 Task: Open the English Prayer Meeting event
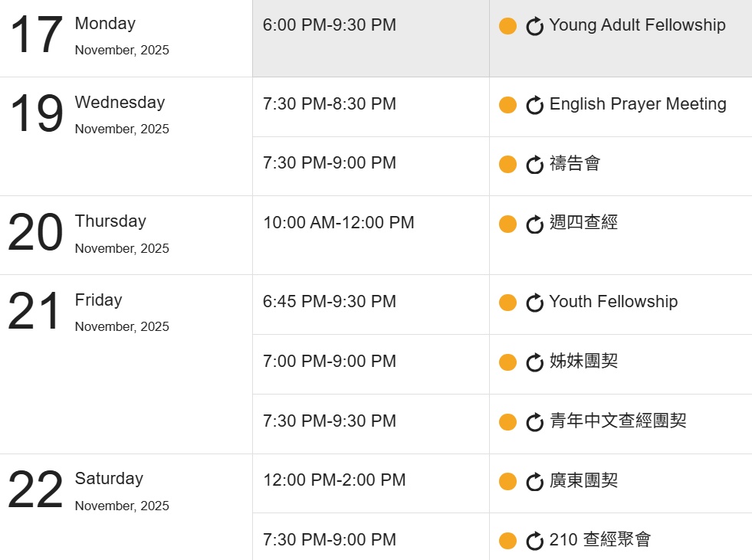638,104
